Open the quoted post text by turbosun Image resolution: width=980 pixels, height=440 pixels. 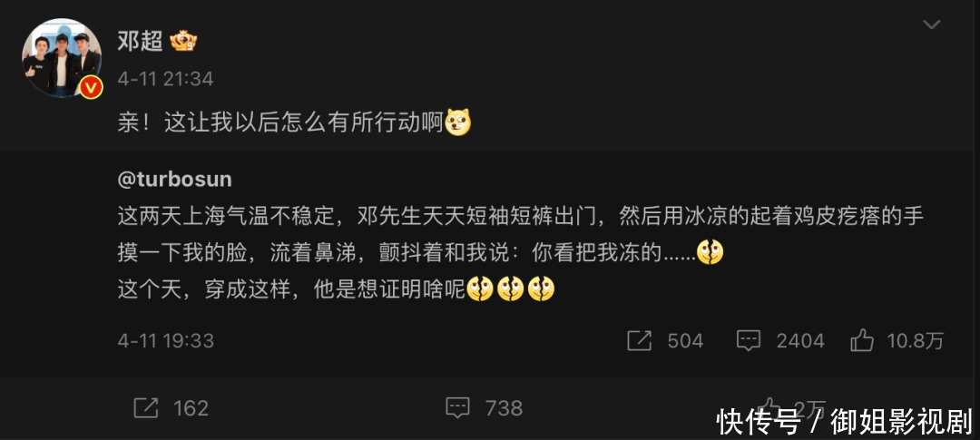point(521,253)
